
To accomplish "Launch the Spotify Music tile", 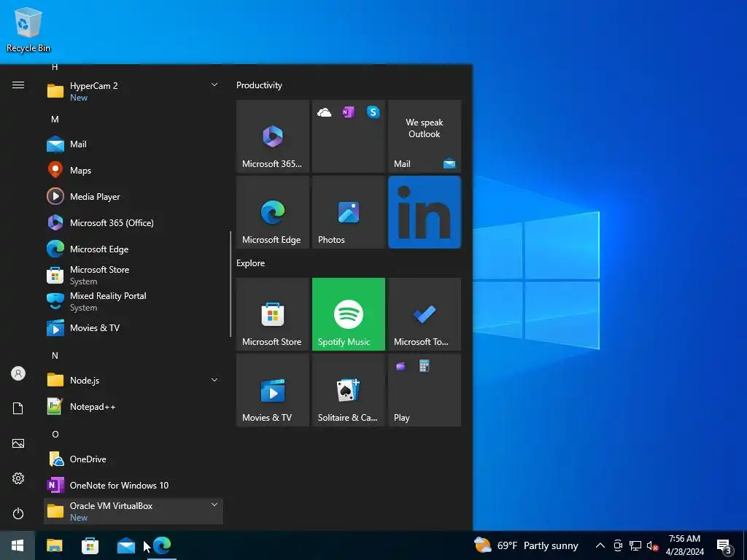I will (348, 314).
